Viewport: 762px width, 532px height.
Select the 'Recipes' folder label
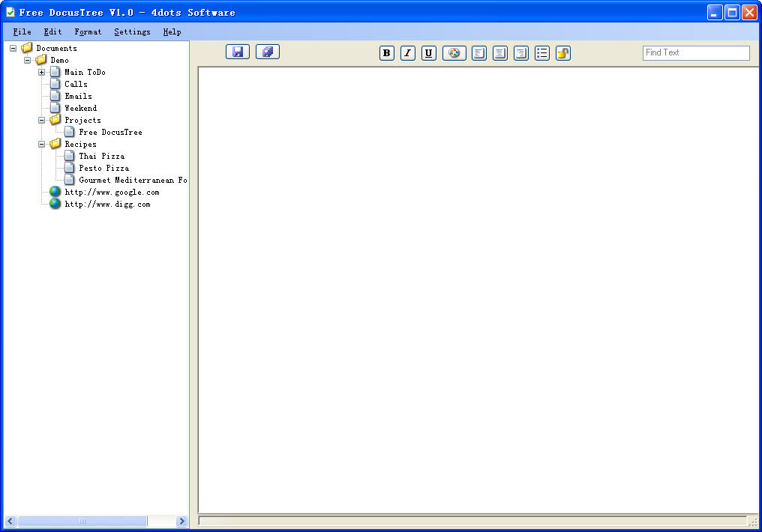click(80, 144)
